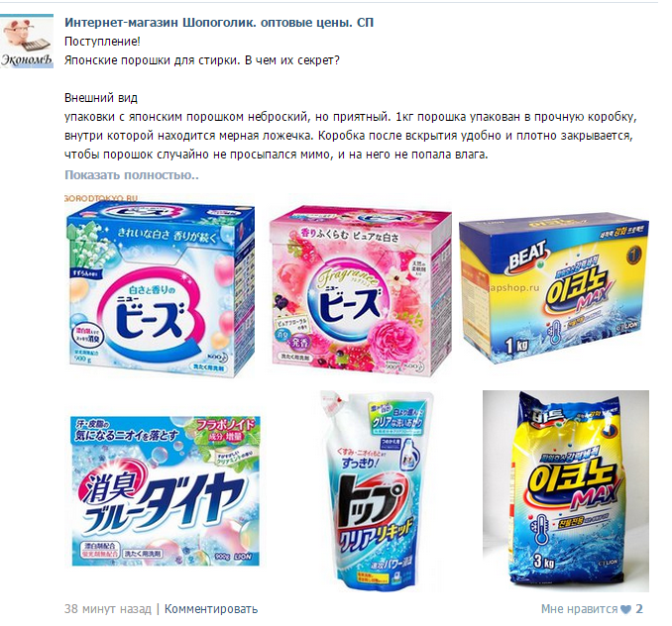Open the yellow 3 kg bag photo

pyautogui.click(x=566, y=491)
